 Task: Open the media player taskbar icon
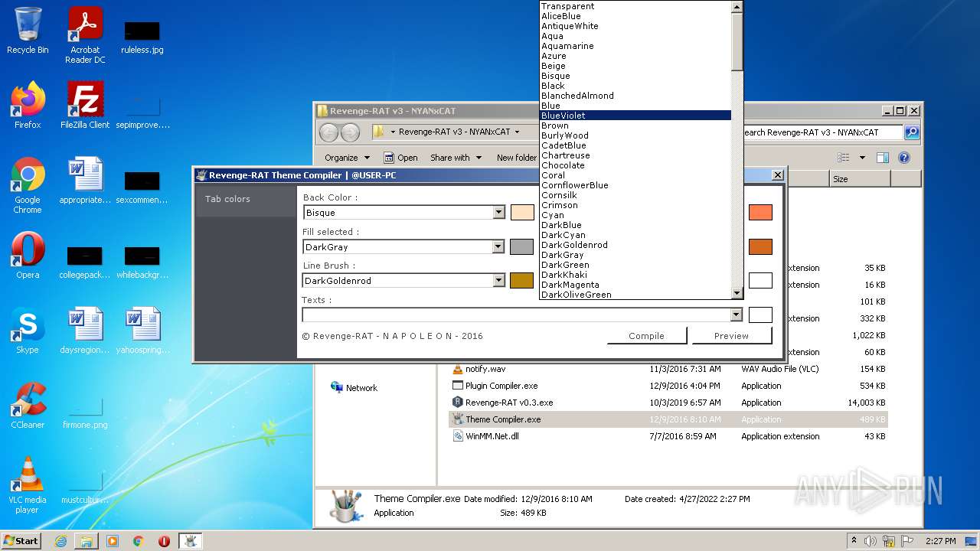pyautogui.click(x=113, y=541)
